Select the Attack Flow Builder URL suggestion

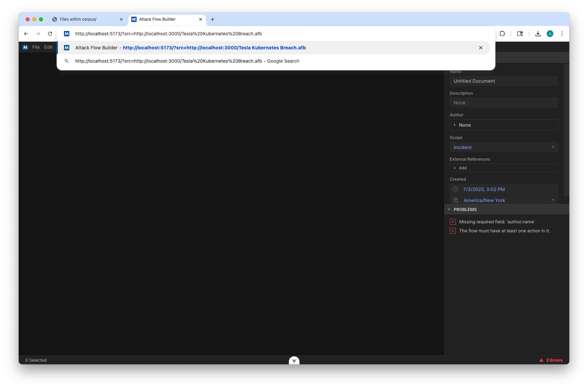[273, 48]
